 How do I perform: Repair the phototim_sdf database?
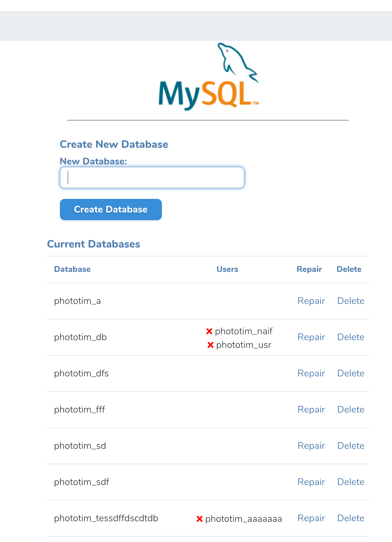311,482
